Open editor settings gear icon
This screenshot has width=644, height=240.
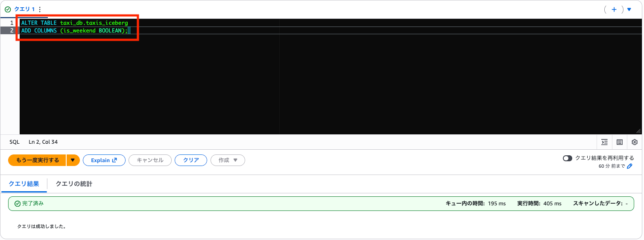point(635,142)
